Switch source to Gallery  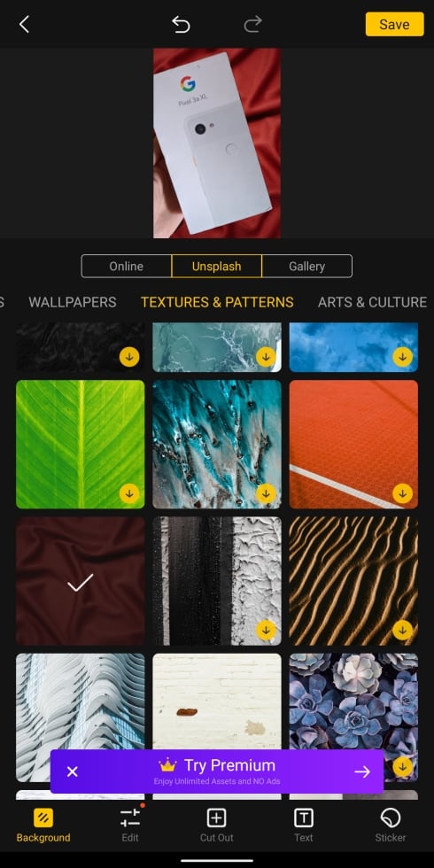306,267
